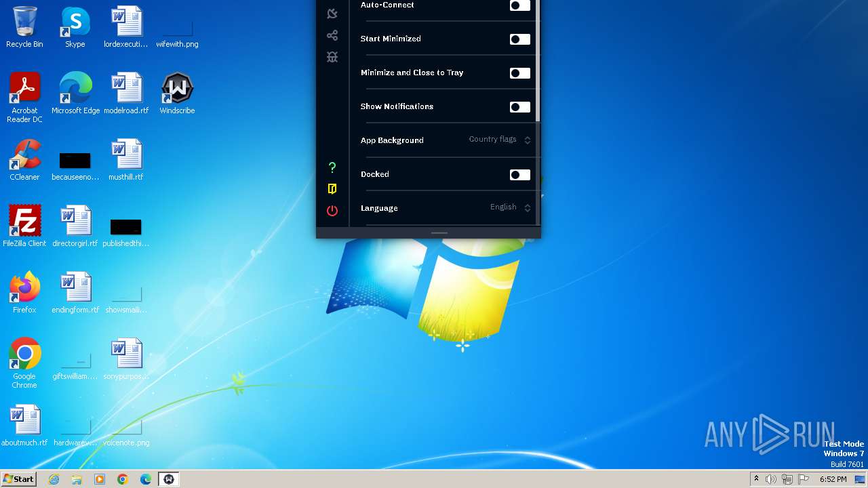The width and height of the screenshot is (868, 488).
Task: Toggle Minimize and Close to Tray switch
Action: coord(520,73)
